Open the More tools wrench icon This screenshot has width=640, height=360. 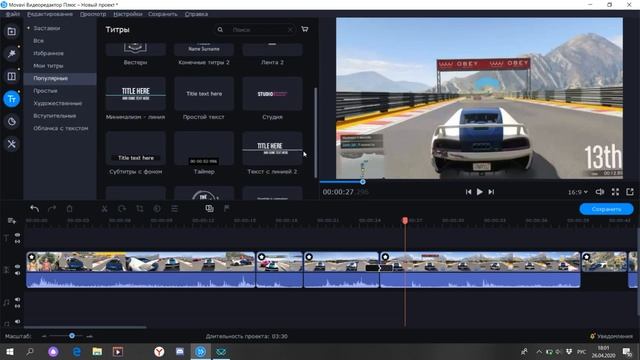[x=11, y=144]
